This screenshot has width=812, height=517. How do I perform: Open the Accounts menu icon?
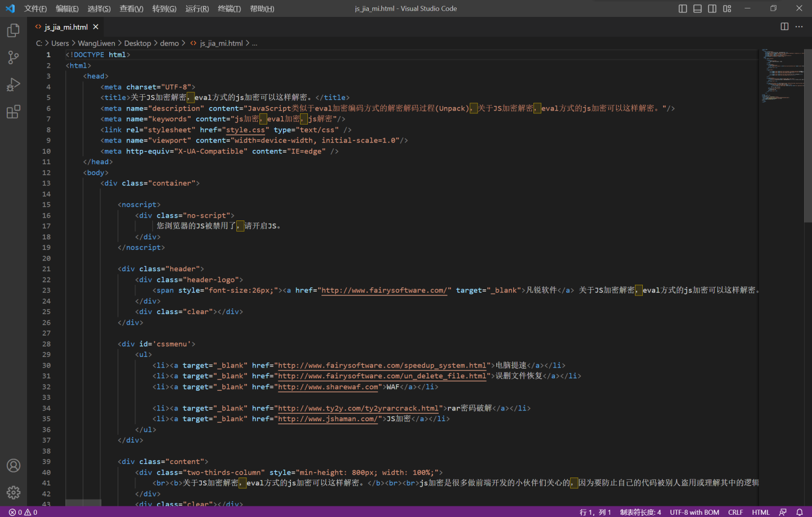point(14,466)
